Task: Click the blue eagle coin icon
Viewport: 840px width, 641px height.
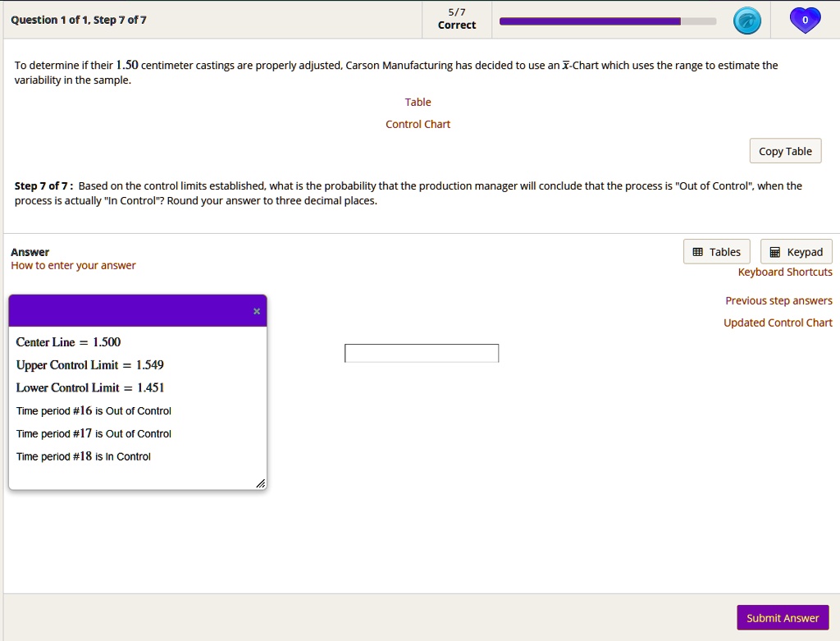Action: coord(746,20)
